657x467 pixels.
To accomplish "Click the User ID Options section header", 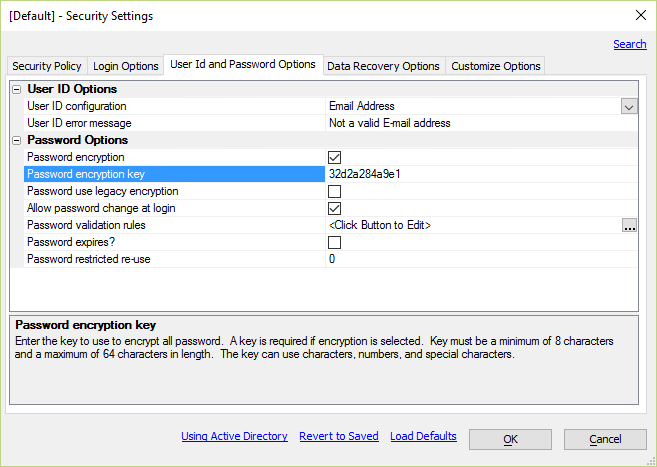I will tap(72, 89).
